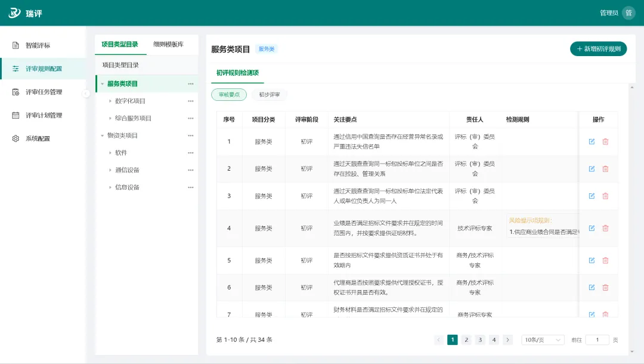
Task: Open more options for 物资类项目
Action: pyautogui.click(x=191, y=135)
